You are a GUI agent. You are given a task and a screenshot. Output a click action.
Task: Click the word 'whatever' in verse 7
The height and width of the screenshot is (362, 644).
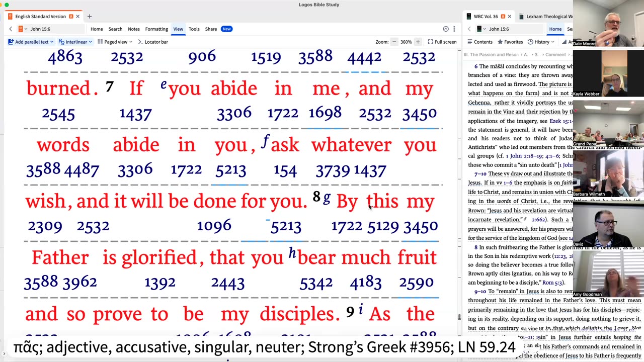coord(351,145)
